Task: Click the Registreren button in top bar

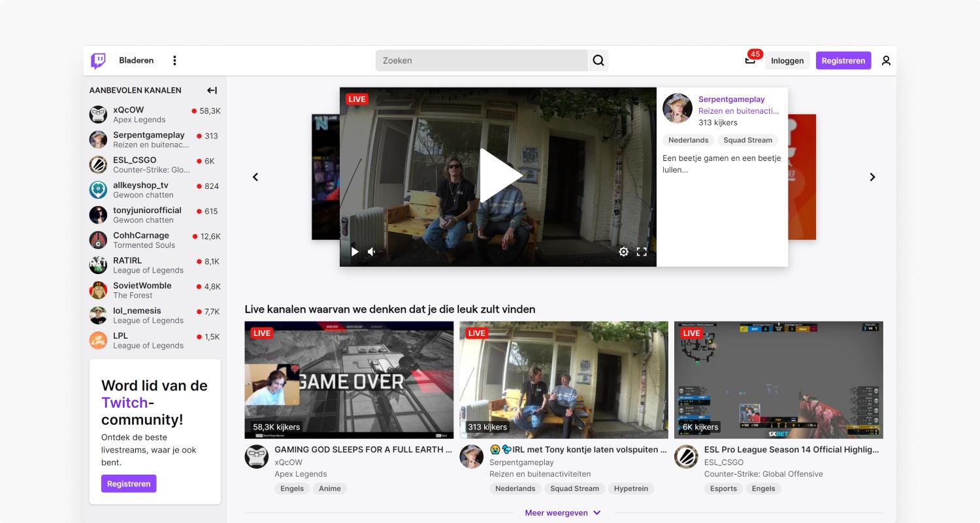Action: pyautogui.click(x=843, y=60)
